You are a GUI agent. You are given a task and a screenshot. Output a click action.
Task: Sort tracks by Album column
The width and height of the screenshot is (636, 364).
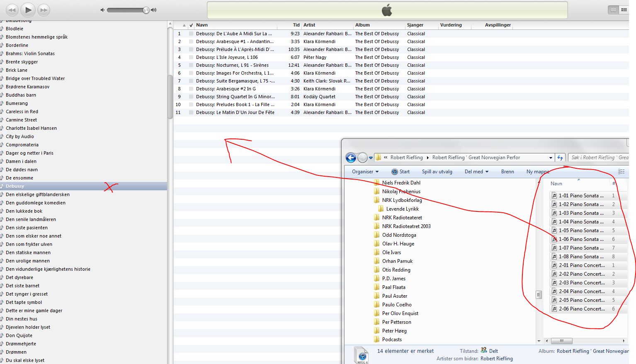tap(379, 25)
